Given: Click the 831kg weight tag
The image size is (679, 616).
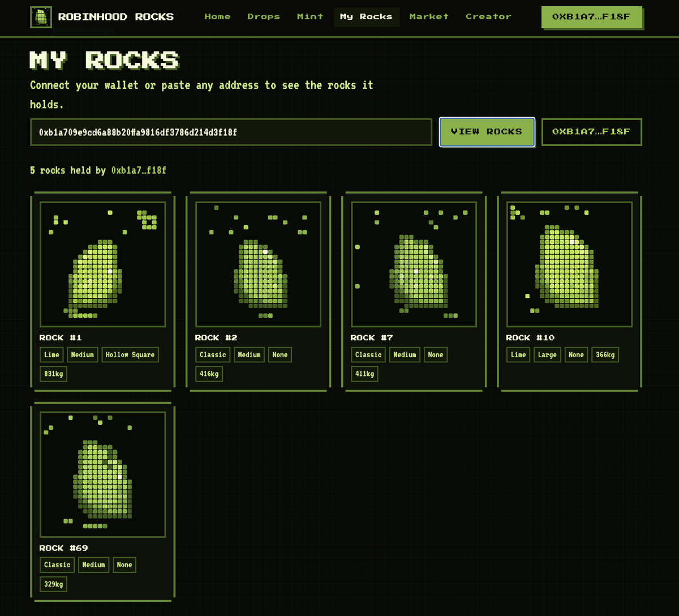Looking at the screenshot, I should coord(53,374).
